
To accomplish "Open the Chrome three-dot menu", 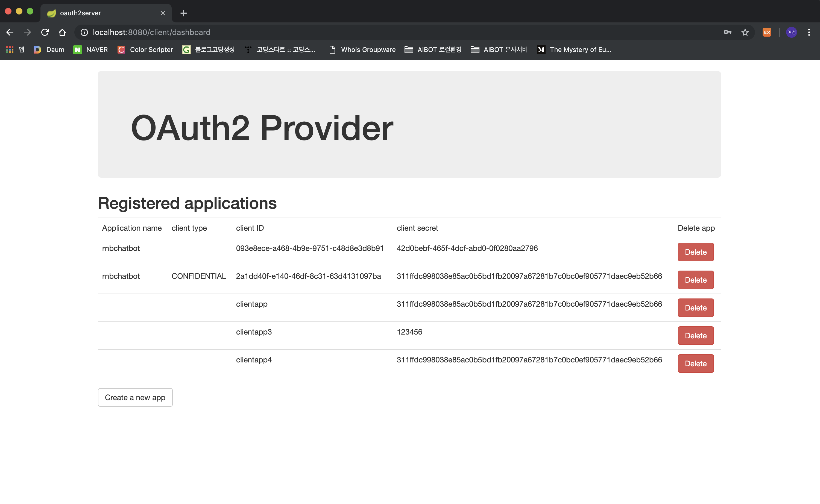I will (x=809, y=32).
